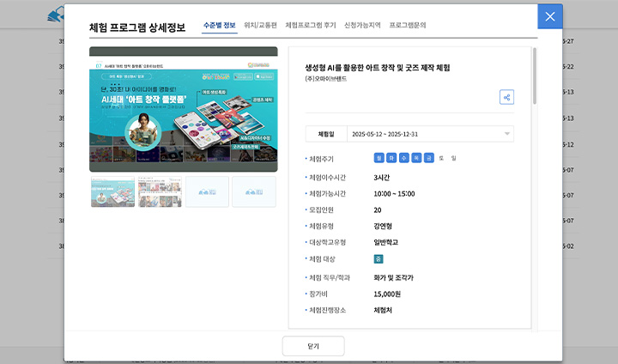Select the second image thumbnail

point(160,191)
